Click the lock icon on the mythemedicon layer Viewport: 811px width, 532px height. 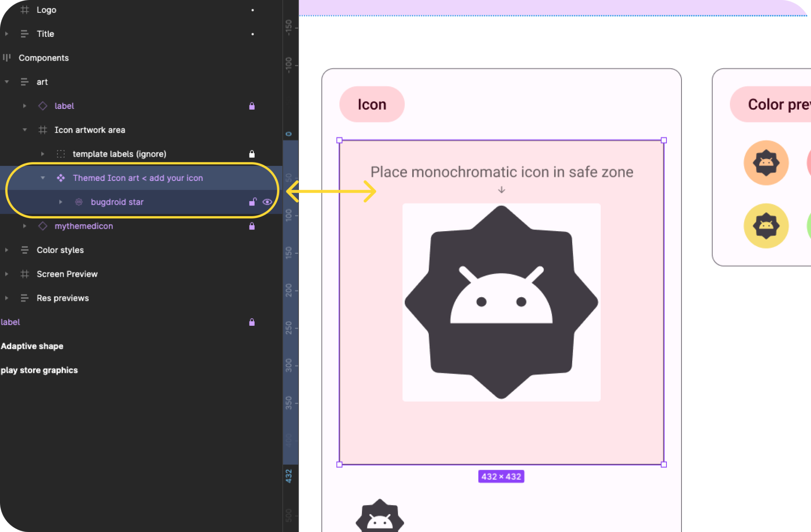(252, 226)
